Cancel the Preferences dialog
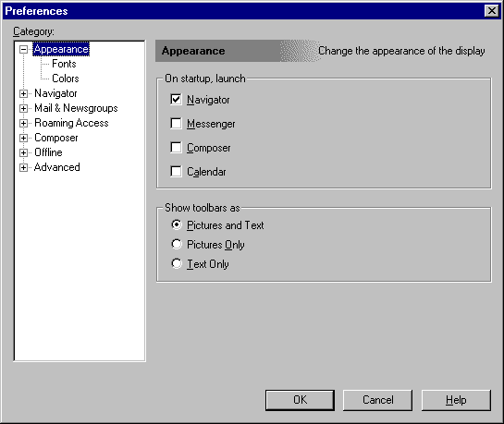The image size is (504, 424). pyautogui.click(x=377, y=400)
